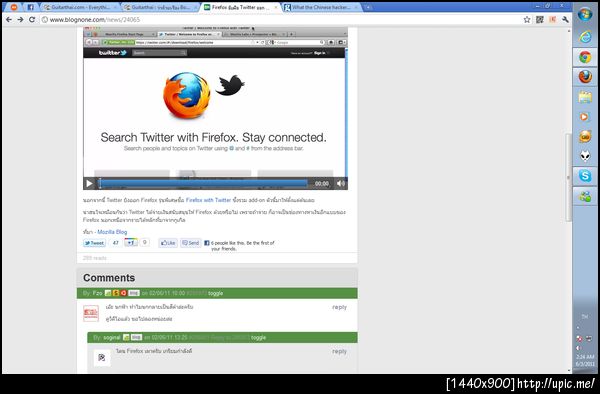Click the blog badge next to soginal

136,338
